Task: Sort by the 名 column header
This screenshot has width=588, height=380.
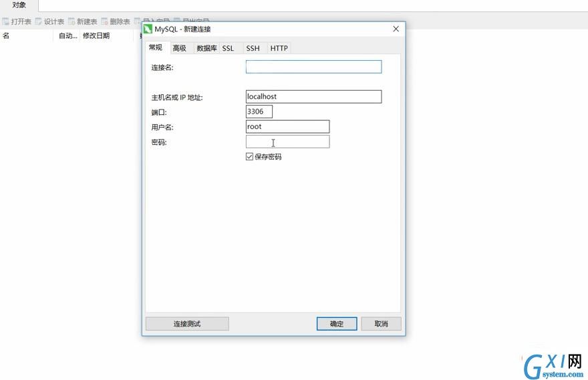Action: pyautogui.click(x=26, y=35)
